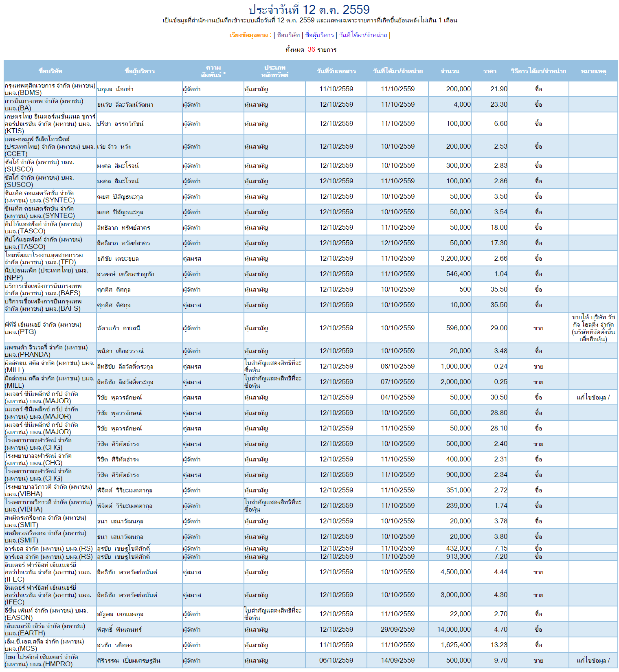
Task: Click executive name พนิดา เตียสุวรรณ์
Action: [121, 351]
